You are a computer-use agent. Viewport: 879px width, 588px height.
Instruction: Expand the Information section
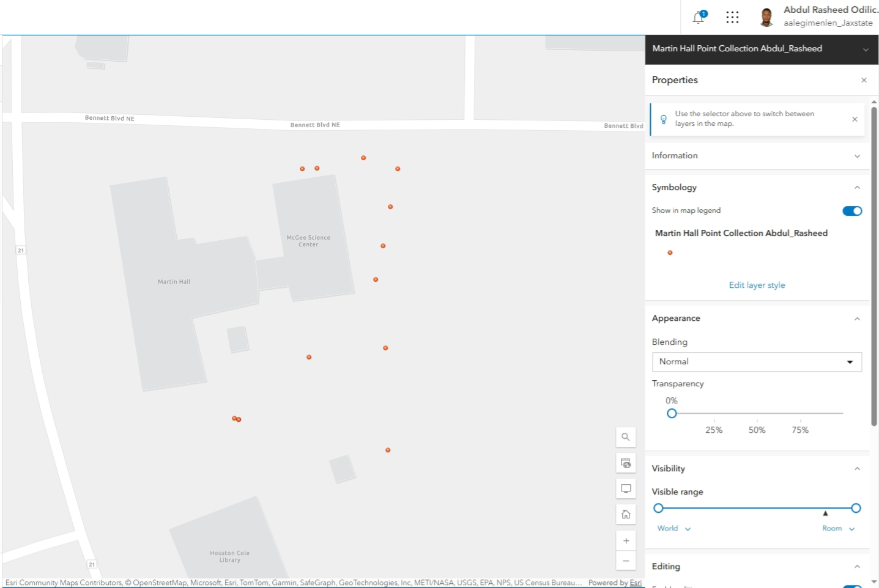pos(857,156)
